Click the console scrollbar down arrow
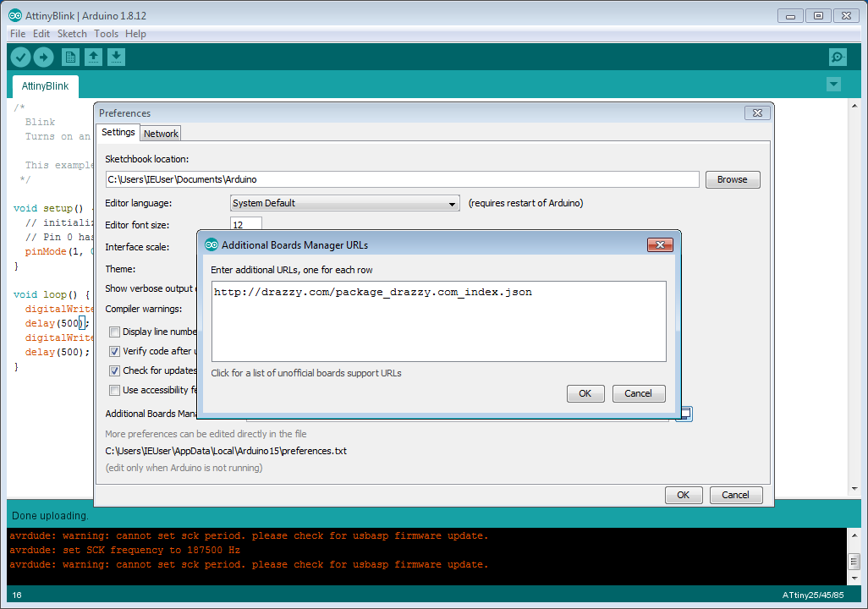The image size is (868, 609). [854, 578]
